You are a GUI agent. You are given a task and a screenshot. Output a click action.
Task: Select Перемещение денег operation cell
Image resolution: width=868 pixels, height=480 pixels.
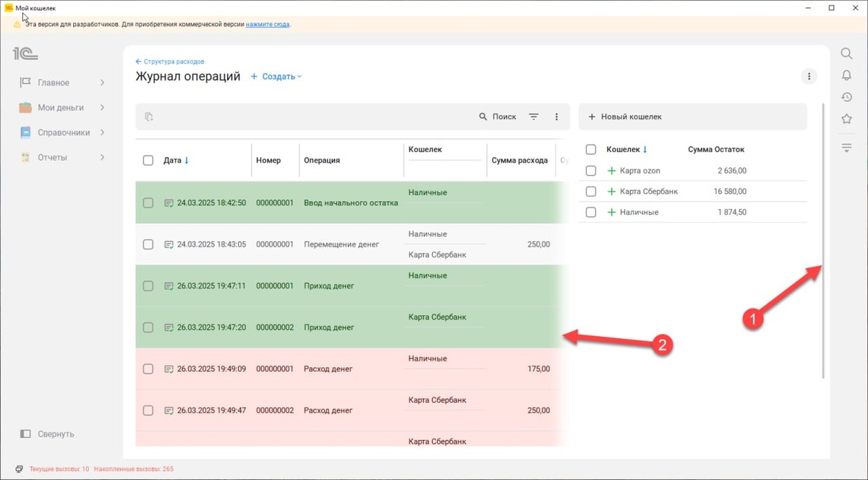coord(341,244)
